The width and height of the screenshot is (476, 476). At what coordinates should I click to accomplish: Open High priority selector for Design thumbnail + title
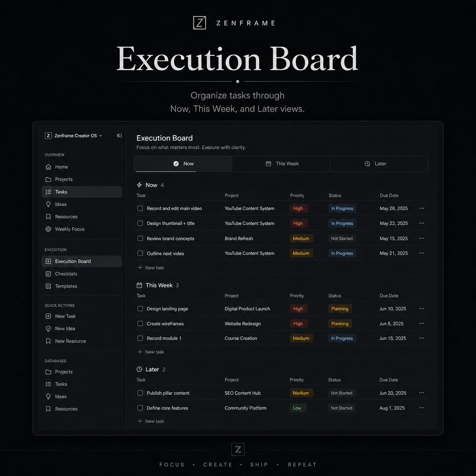298,223
